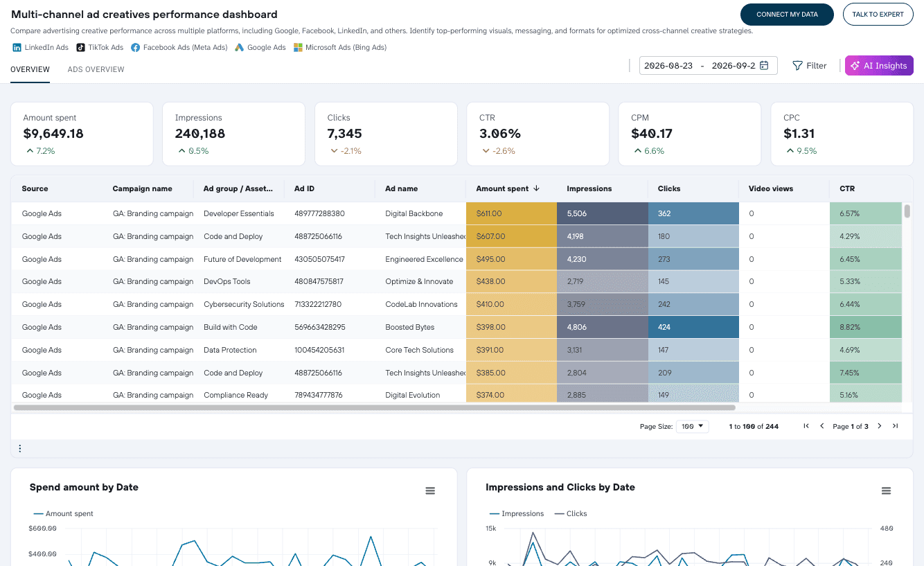
Task: Go to previous table page
Action: pos(822,426)
